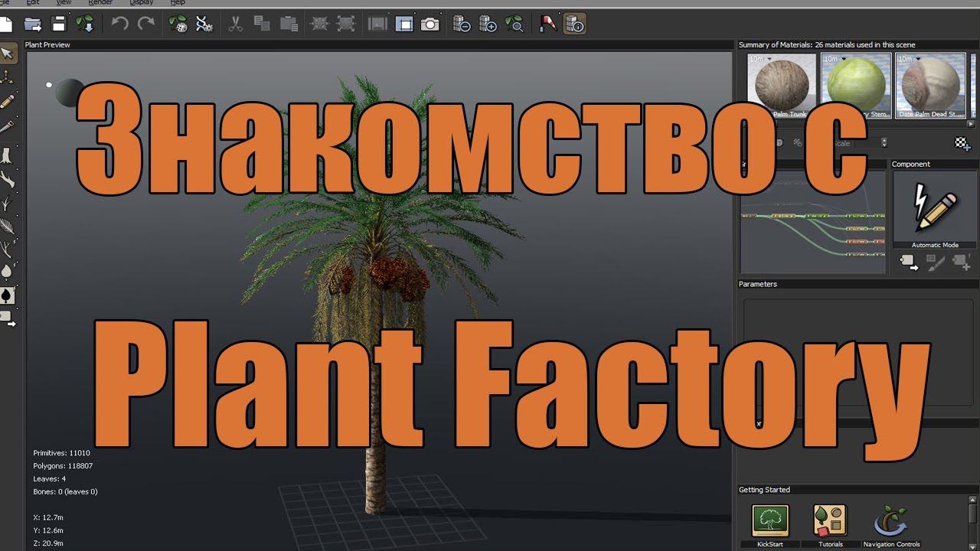This screenshot has width=980, height=551.
Task: Click the output node arrow icon in sidebar
Action: (7, 318)
